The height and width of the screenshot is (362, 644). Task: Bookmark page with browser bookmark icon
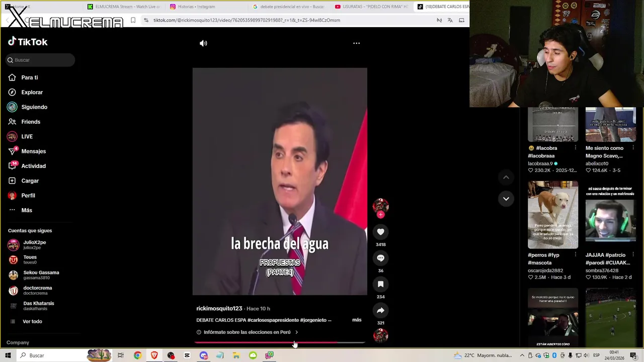tap(133, 20)
